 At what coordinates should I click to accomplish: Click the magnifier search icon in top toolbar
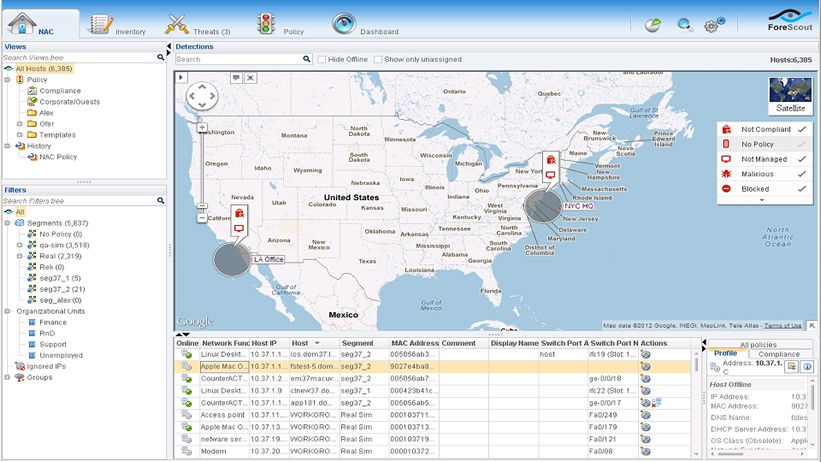coord(684,25)
